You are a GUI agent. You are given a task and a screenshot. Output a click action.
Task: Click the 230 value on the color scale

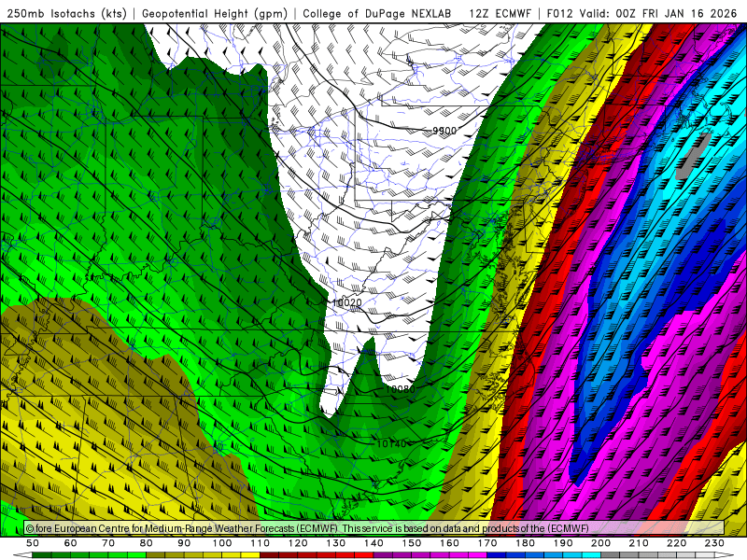(x=714, y=543)
